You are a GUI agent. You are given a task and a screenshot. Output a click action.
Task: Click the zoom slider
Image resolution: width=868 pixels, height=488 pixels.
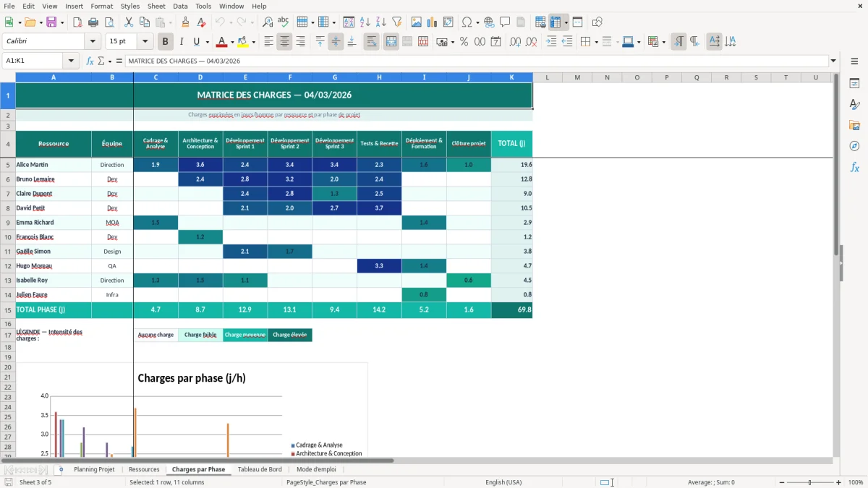click(809, 482)
